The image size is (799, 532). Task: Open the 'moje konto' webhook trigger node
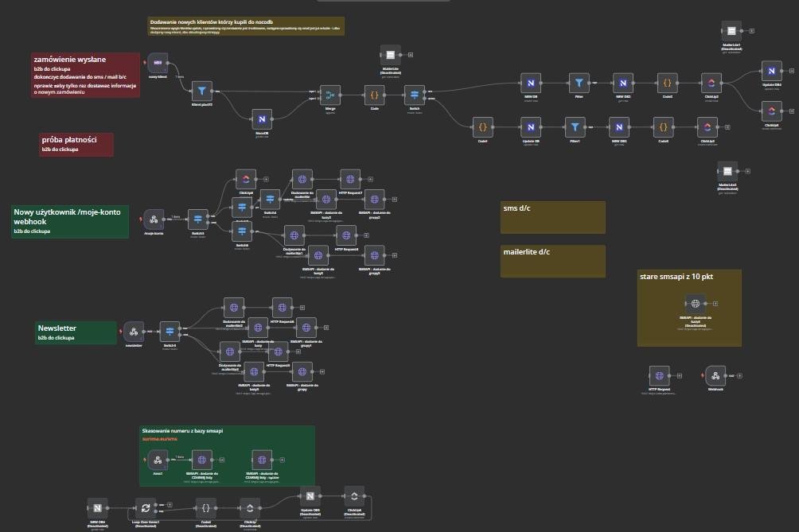[154, 219]
